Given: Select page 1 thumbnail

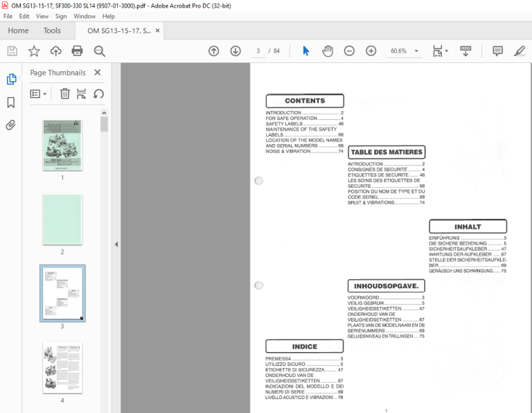Looking at the screenshot, I should 62,146.
